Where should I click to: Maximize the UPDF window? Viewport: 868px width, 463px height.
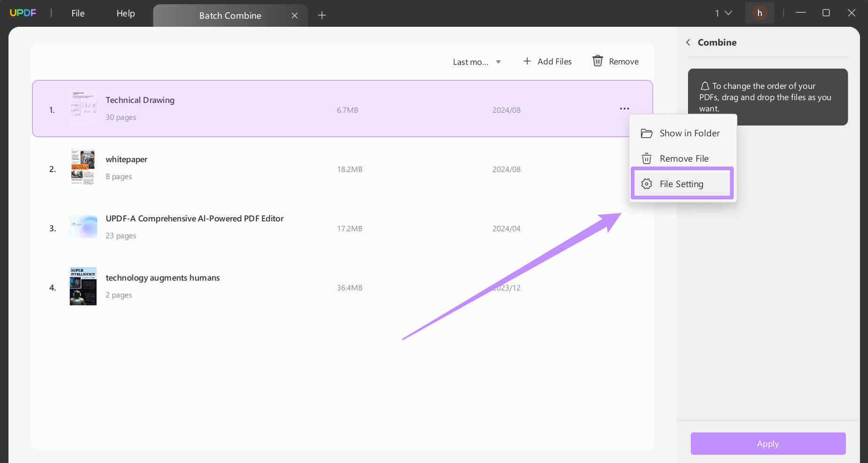tap(826, 13)
